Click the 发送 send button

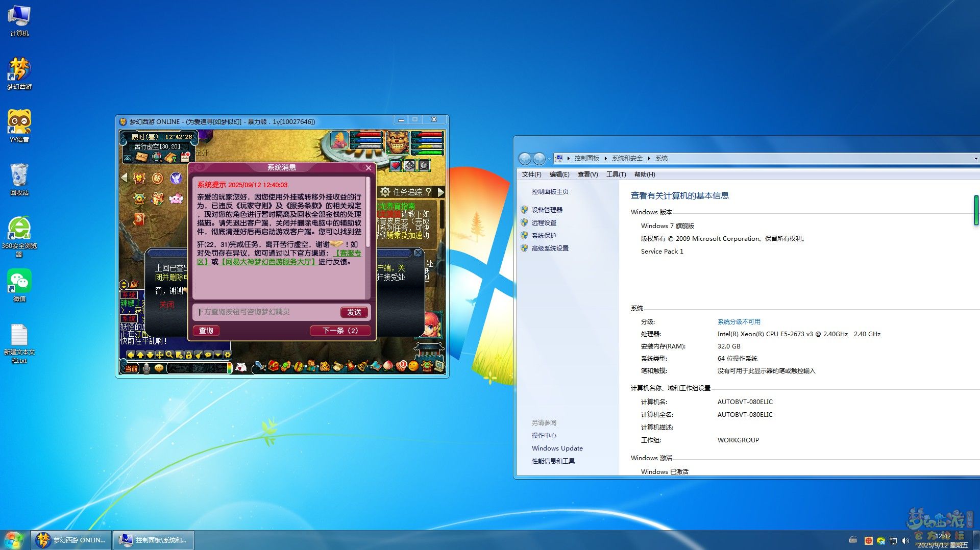pyautogui.click(x=354, y=312)
